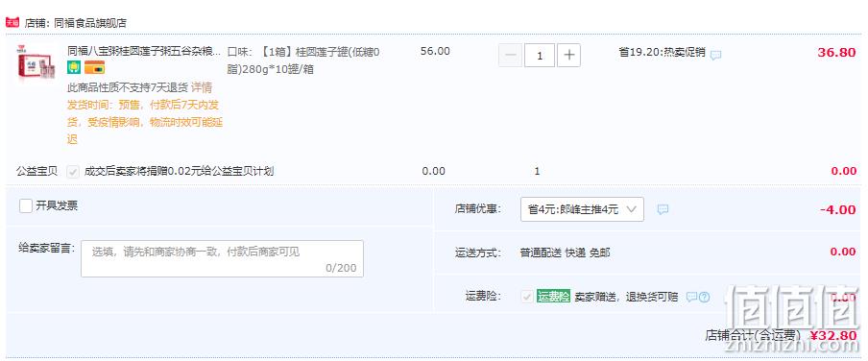Screen dimensions: 868x361
Task: Click the quantity input field showing 1
Action: coord(540,56)
